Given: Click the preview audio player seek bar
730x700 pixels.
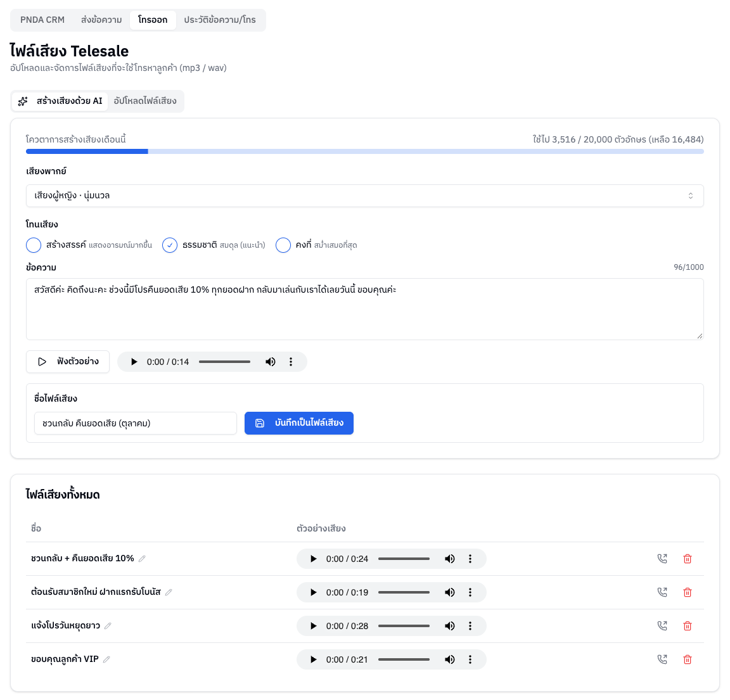Looking at the screenshot, I should [224, 362].
